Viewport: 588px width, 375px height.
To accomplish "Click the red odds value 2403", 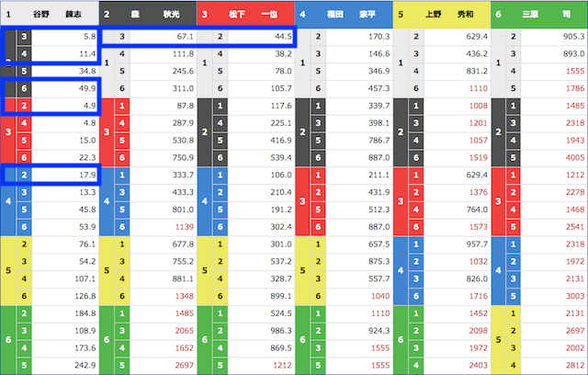I will [479, 365].
